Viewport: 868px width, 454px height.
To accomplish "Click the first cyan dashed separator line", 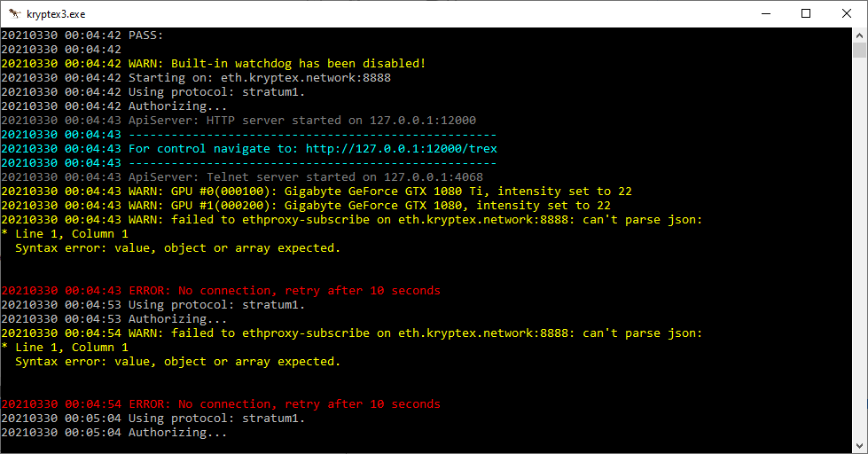I will pyautogui.click(x=249, y=135).
